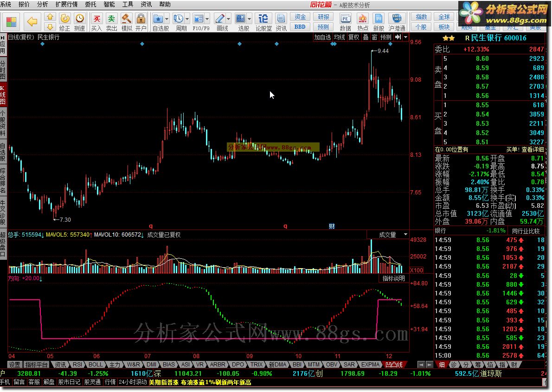Open the 沪港通 SSE HKE icon

[397, 22]
